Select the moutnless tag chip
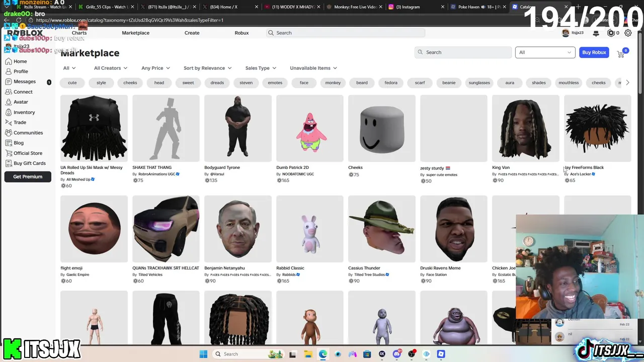 [x=569, y=82]
